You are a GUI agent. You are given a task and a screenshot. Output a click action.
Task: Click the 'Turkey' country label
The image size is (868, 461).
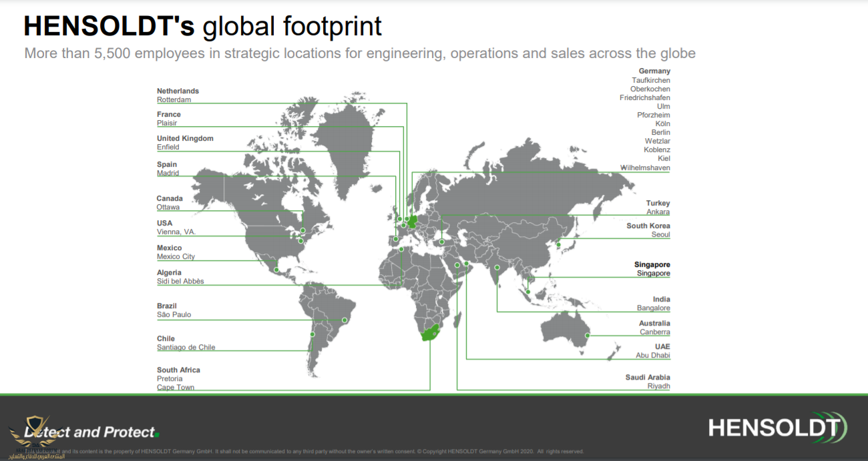(x=658, y=203)
